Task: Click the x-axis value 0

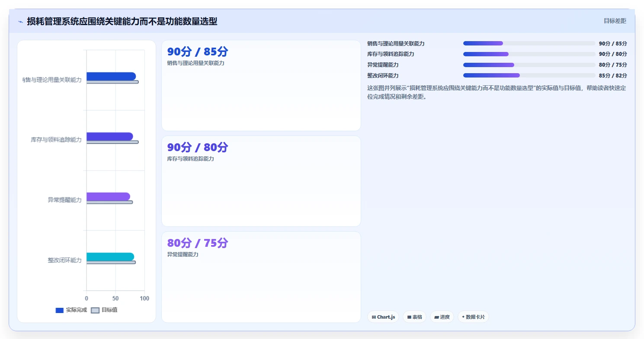Action: (87, 299)
